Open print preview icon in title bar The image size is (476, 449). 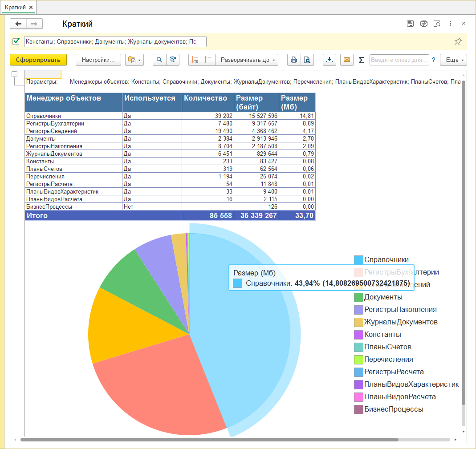437,23
